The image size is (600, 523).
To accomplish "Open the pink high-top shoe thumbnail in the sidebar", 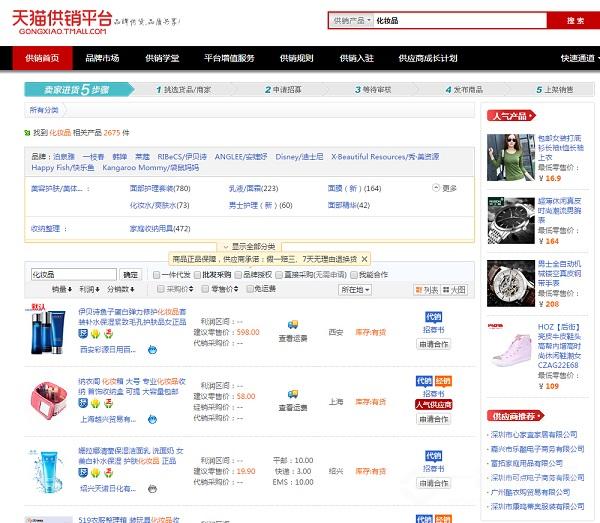I will 511,346.
